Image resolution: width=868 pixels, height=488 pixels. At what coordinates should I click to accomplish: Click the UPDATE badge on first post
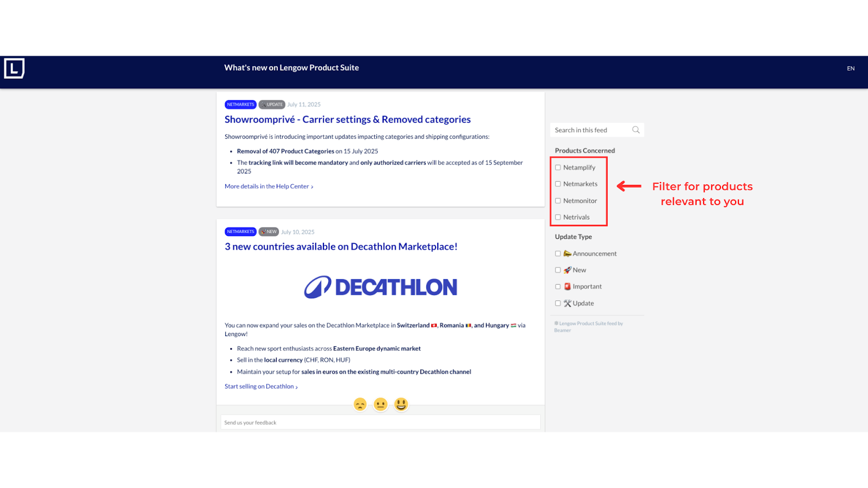point(272,105)
